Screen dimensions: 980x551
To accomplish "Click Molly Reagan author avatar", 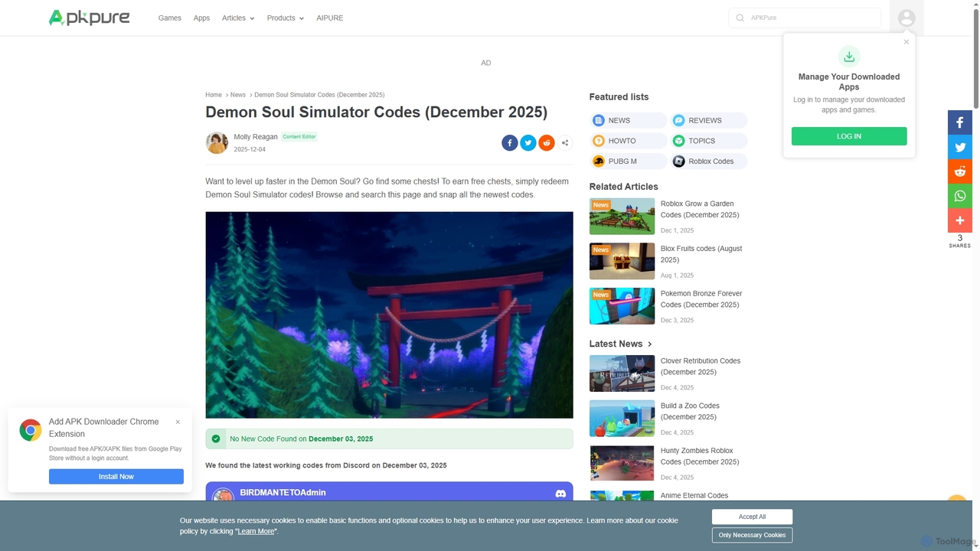I will pos(217,142).
